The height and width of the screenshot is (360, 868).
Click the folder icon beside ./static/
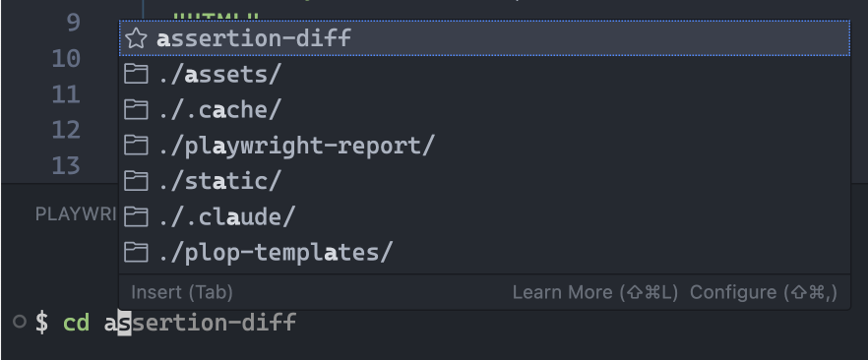[136, 181]
